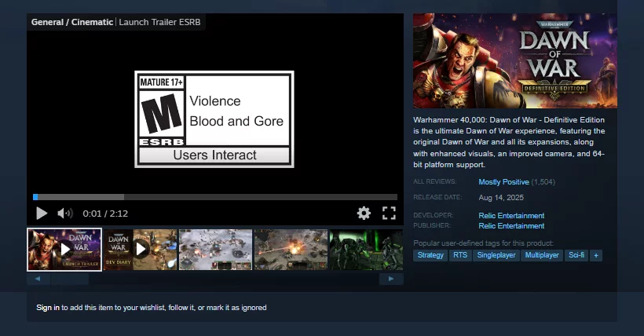Expand more tags with plus button

596,255
